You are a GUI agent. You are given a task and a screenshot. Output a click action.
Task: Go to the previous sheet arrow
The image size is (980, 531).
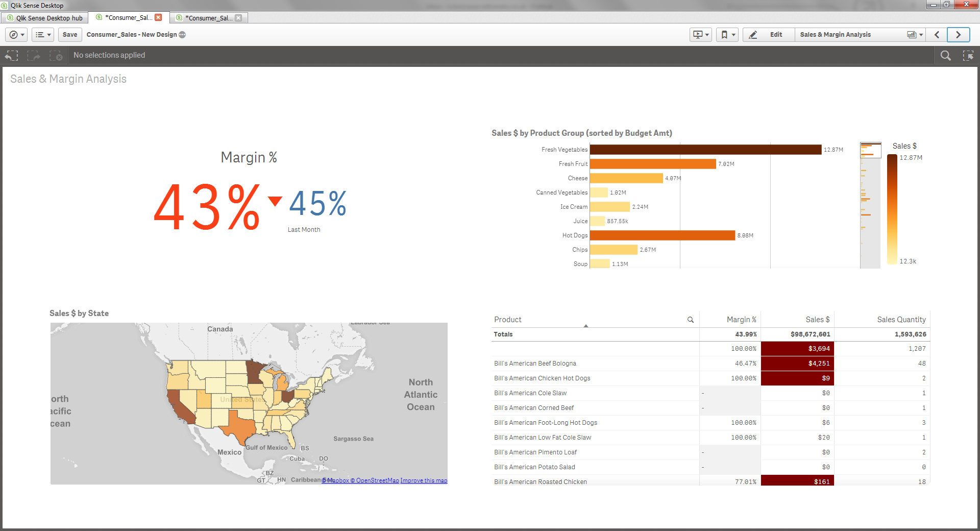pyautogui.click(x=937, y=35)
